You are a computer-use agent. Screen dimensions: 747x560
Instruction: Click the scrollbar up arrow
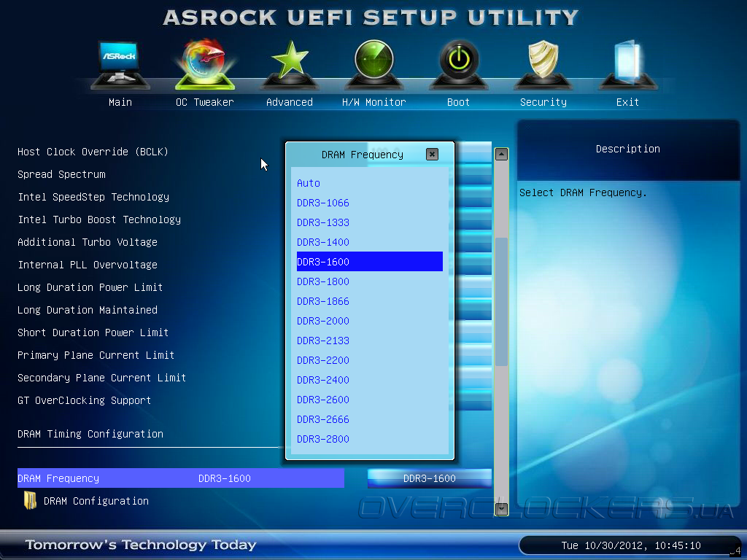tap(501, 155)
